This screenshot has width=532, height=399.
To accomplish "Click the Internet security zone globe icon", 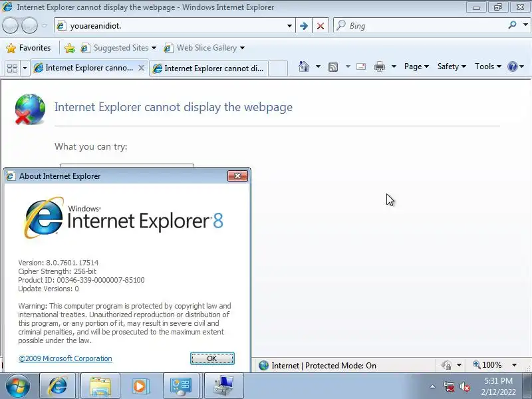I will (263, 365).
